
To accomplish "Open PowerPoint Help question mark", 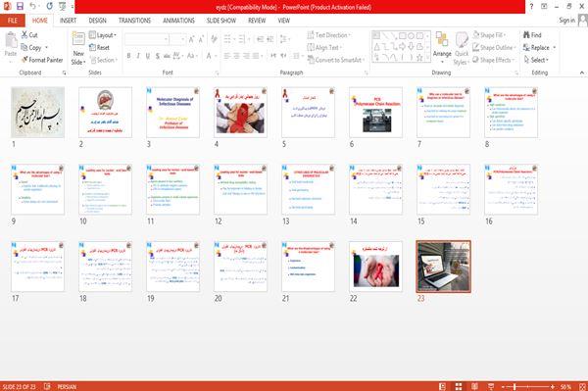I will point(531,7).
